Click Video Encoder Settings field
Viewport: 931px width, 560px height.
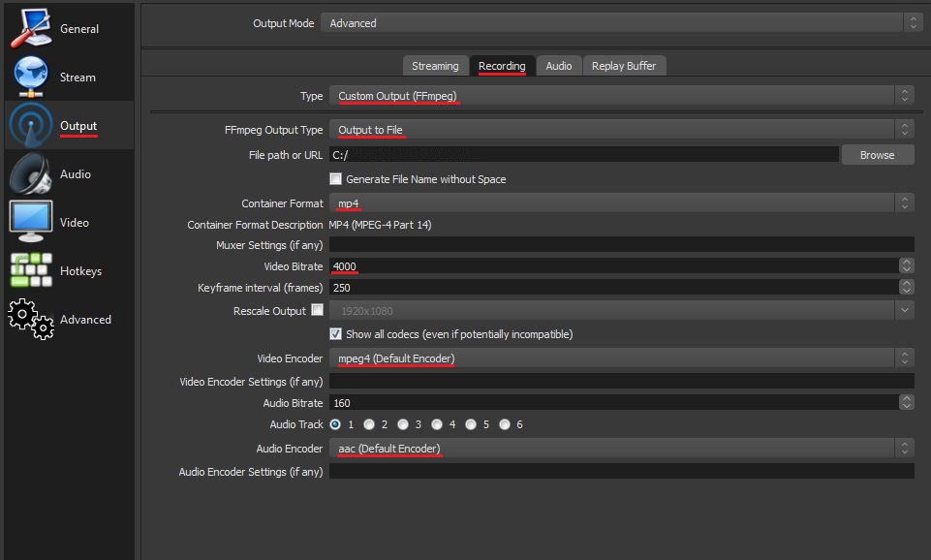pos(622,382)
